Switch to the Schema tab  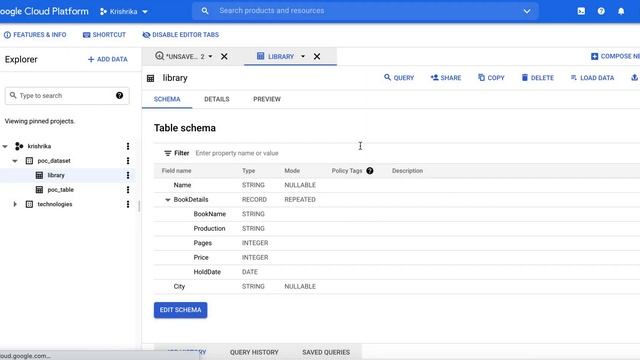[167, 99]
